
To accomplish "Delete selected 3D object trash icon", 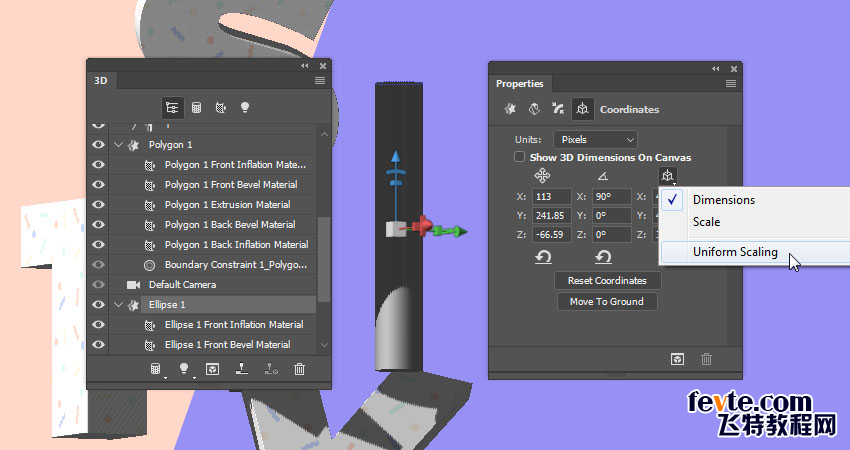I will coord(299,369).
